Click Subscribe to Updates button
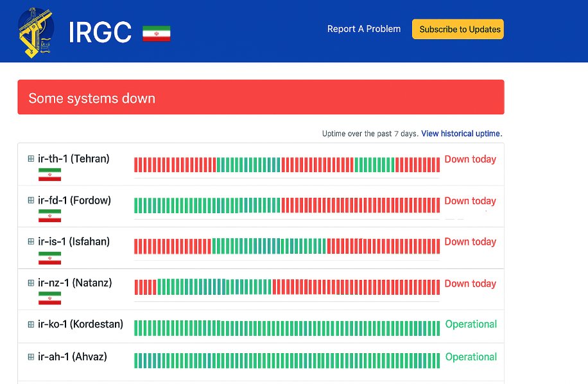The height and width of the screenshot is (384, 588). coord(458,30)
